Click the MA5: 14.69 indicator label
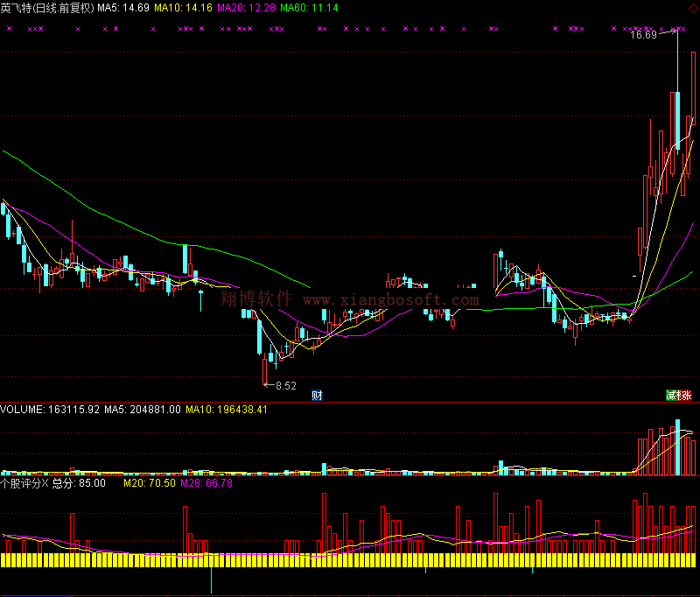Image resolution: width=700 pixels, height=597 pixels. point(122,7)
